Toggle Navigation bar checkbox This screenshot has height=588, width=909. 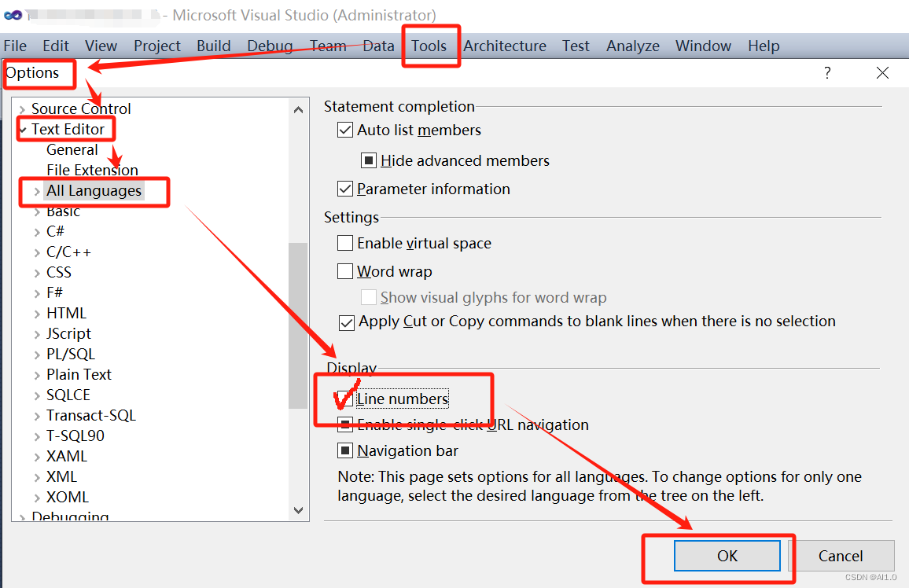[345, 450]
